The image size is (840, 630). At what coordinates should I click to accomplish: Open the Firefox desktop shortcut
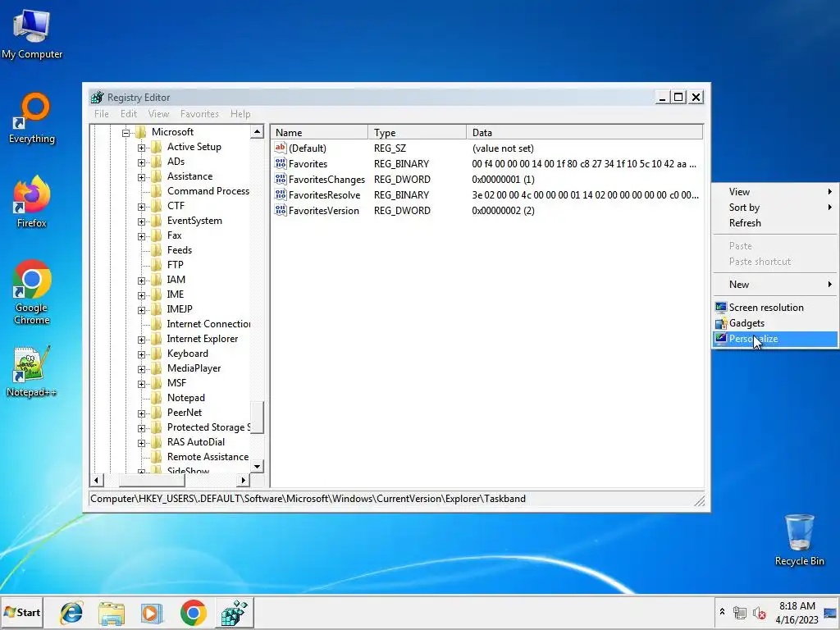click(x=32, y=202)
